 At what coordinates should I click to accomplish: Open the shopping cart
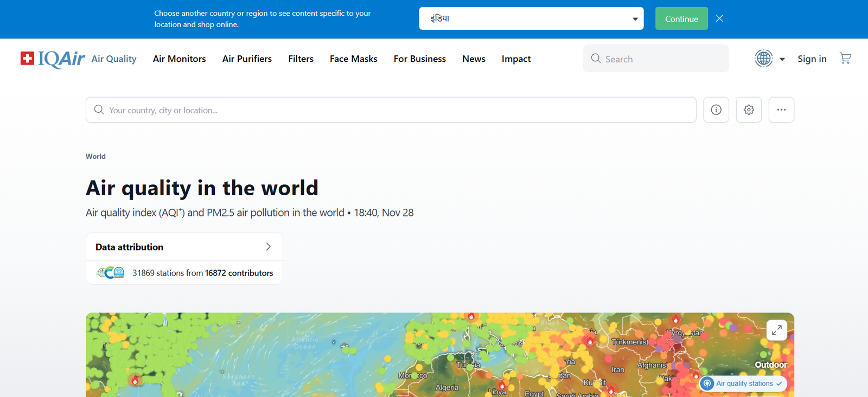click(x=845, y=58)
